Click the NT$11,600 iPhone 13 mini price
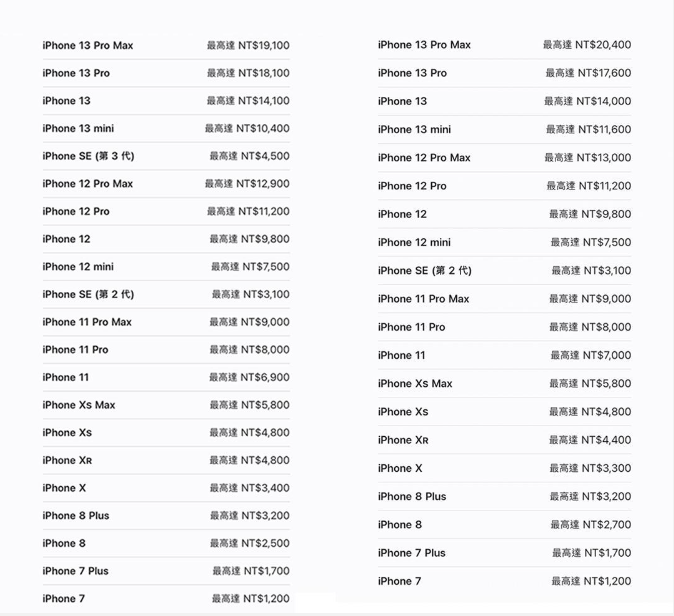Screen dimensions: 674x616 pyautogui.click(x=588, y=130)
